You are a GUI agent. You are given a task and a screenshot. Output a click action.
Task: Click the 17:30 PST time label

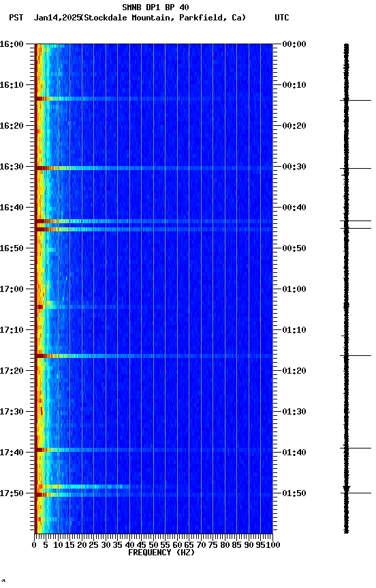(12, 412)
